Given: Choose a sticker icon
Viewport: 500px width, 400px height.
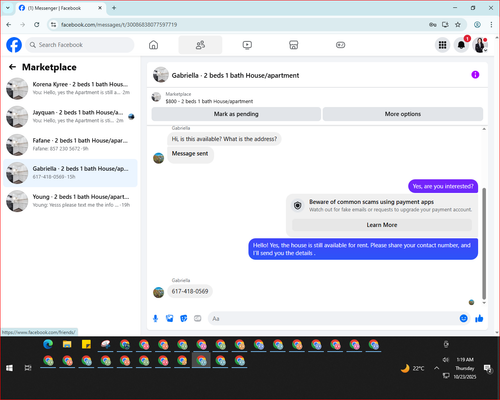Looking at the screenshot, I should 184,319.
